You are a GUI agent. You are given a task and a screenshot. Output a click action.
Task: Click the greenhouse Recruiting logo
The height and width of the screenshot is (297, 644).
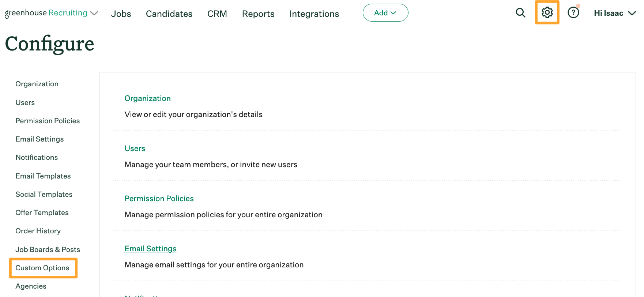pos(46,13)
